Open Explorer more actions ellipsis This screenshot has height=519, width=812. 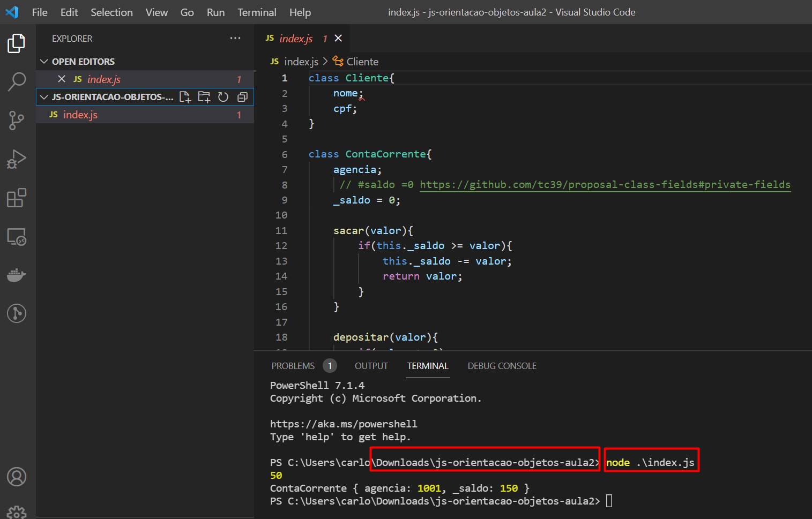(x=235, y=38)
